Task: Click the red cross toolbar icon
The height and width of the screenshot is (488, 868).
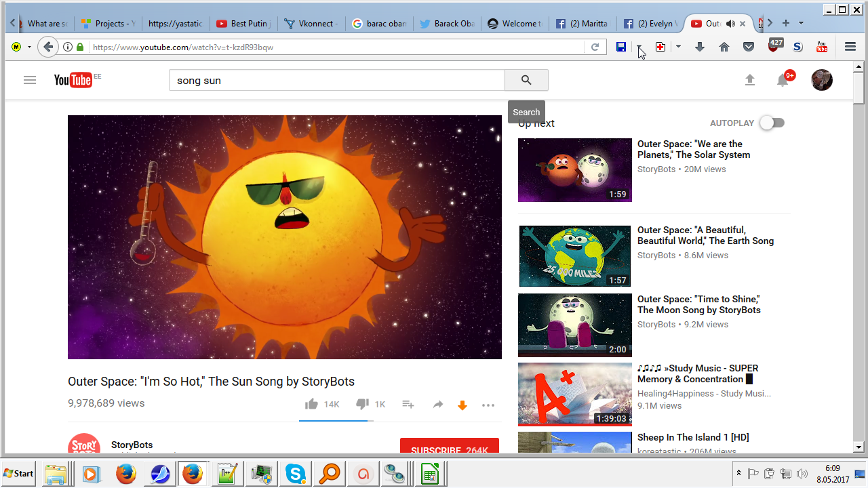Action: pos(660,47)
